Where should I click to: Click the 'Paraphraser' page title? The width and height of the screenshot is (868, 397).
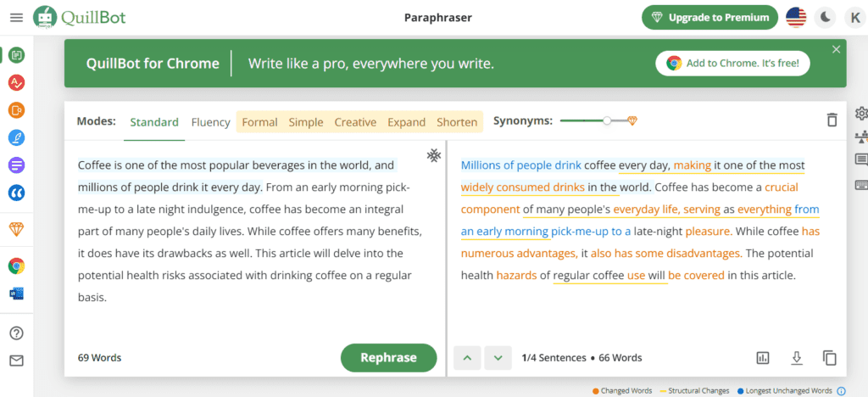438,18
